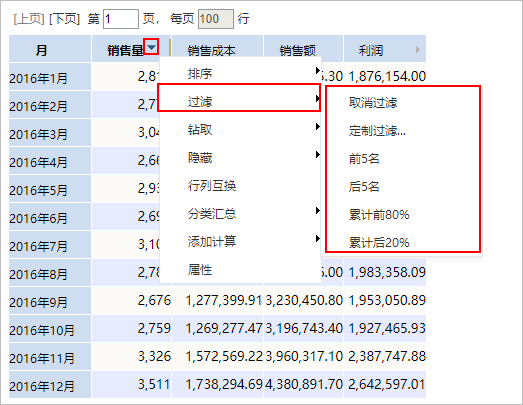
Task: Open the 隐藏 submenu
Action: point(240,157)
